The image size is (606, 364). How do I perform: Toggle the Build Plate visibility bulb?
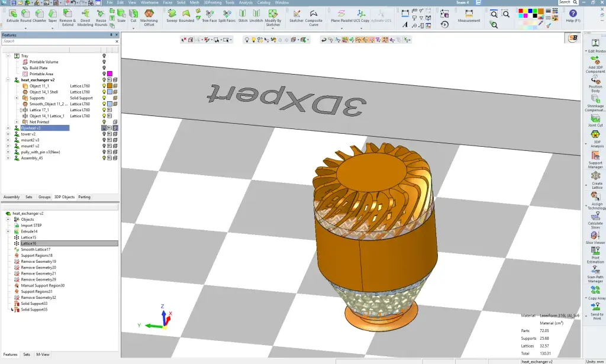104,68
